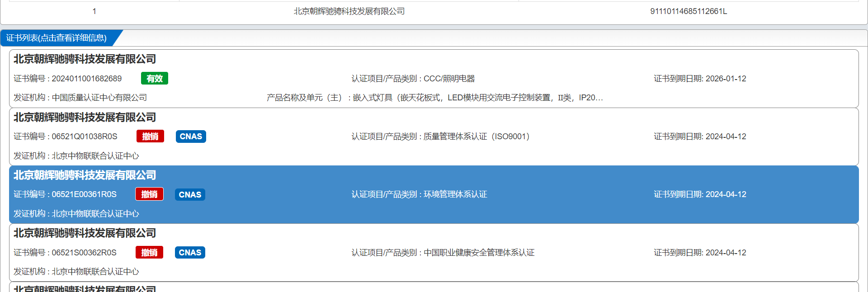Click 撤销 badge for certificate 06521S00362R0S
This screenshot has height=292, width=868.
pos(149,252)
